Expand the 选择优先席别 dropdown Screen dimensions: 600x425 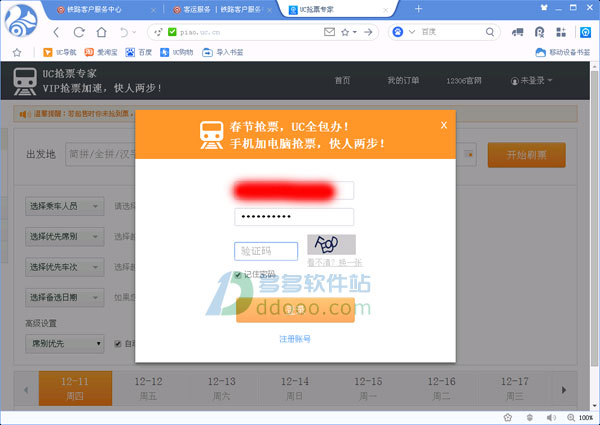pos(65,237)
